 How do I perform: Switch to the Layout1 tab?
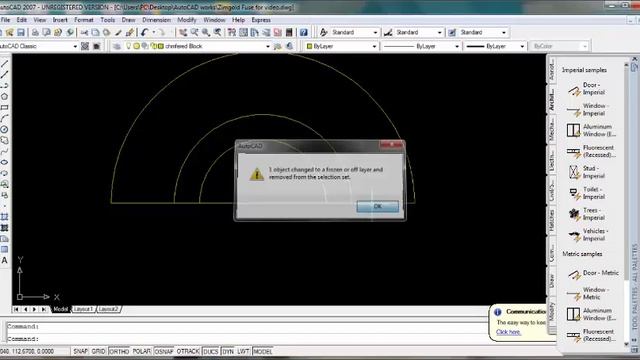(83, 309)
